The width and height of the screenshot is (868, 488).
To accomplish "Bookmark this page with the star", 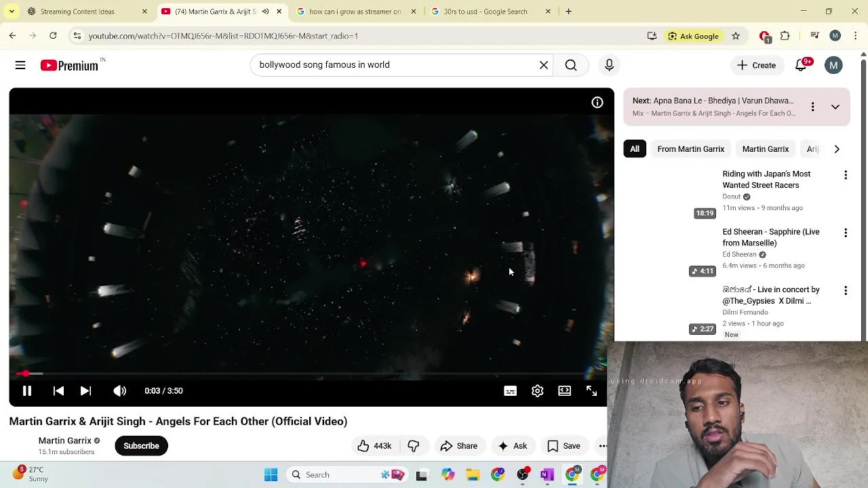I will [x=736, y=36].
